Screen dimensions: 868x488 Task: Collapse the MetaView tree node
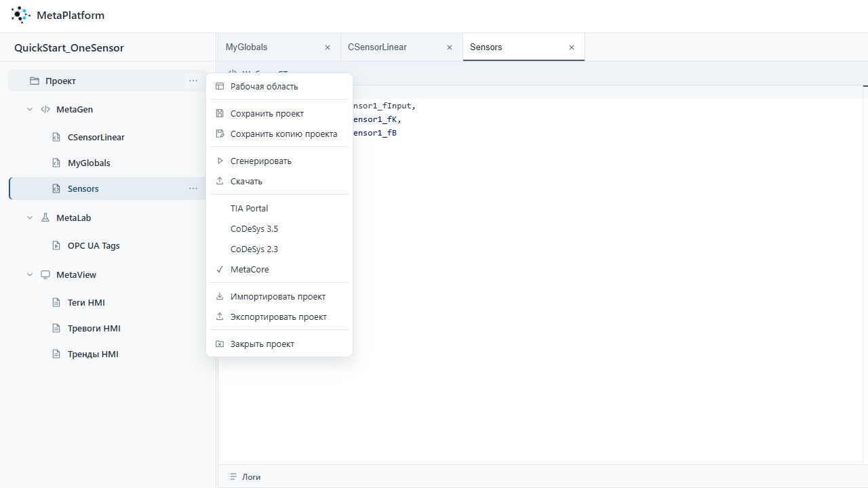[x=30, y=274]
